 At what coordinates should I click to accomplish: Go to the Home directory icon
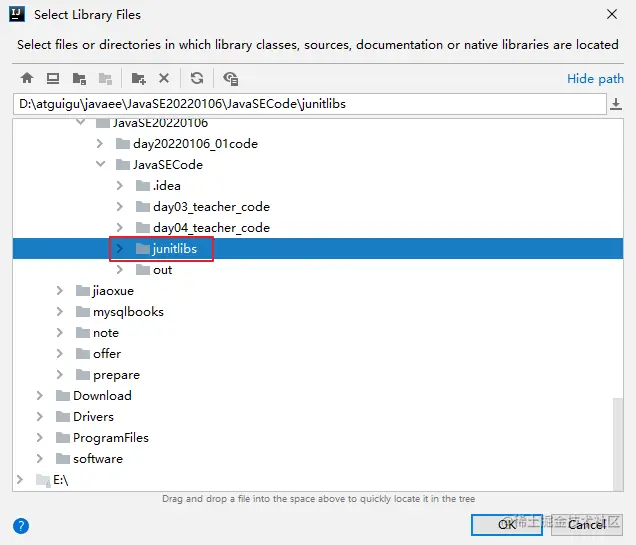click(27, 78)
